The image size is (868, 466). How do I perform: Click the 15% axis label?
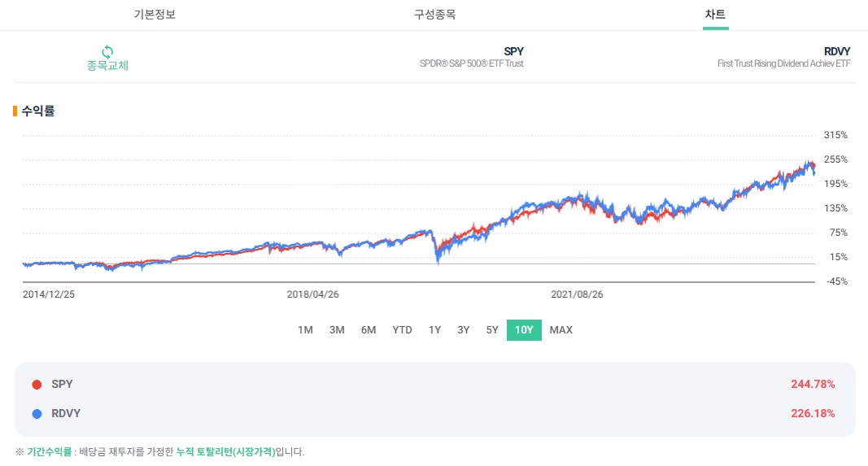coord(838,257)
